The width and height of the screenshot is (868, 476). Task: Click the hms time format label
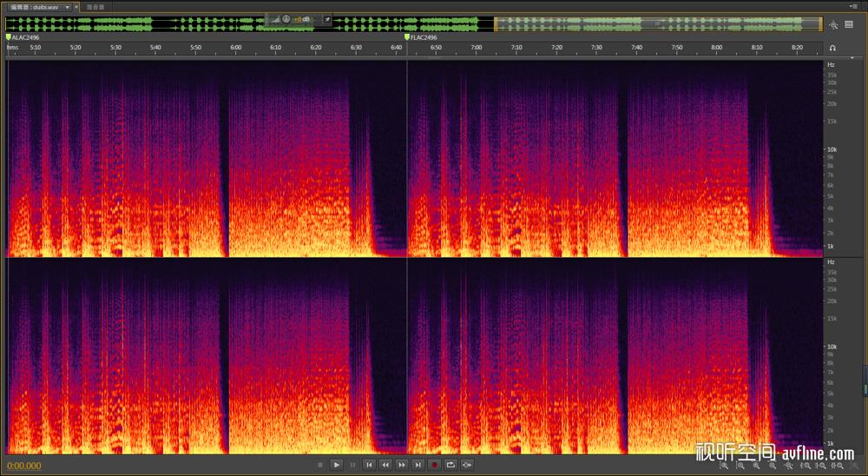click(12, 48)
